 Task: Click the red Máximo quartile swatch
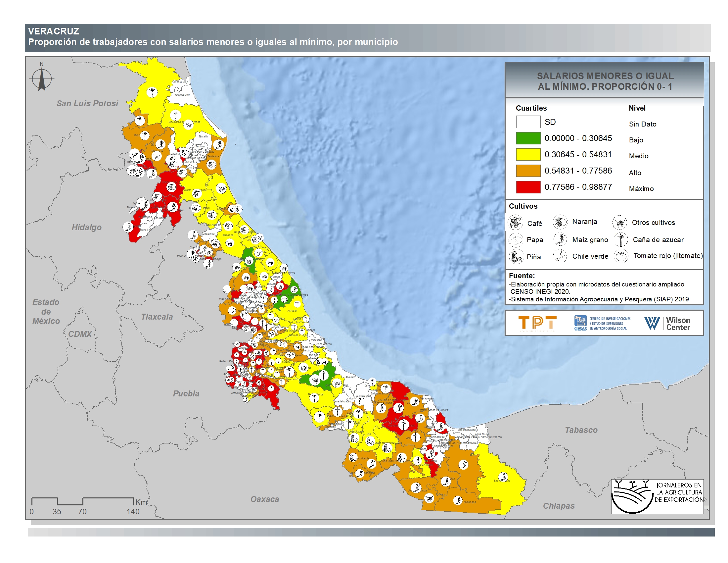(528, 187)
